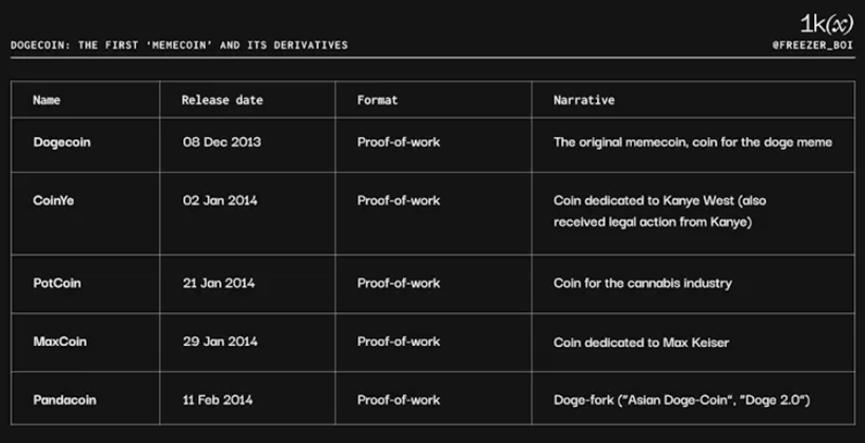Image resolution: width=865 pixels, height=443 pixels.
Task: Click the Name column header
Action: coord(46,100)
